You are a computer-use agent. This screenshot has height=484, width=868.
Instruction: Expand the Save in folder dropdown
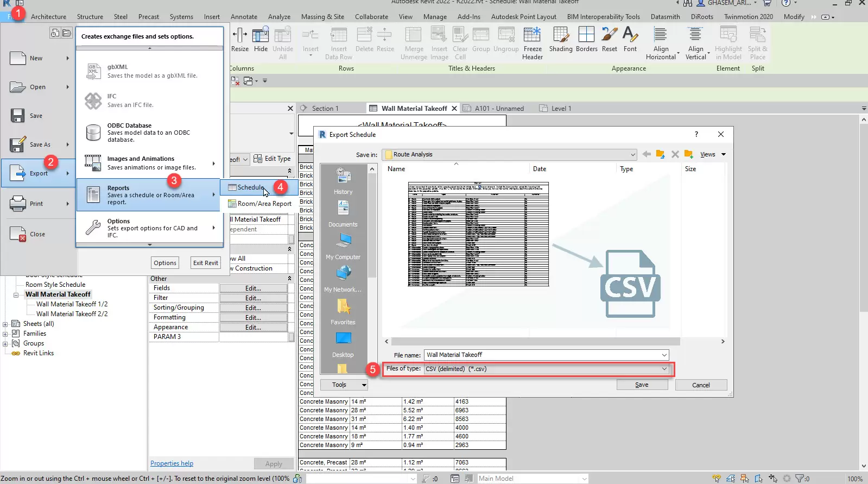click(632, 154)
